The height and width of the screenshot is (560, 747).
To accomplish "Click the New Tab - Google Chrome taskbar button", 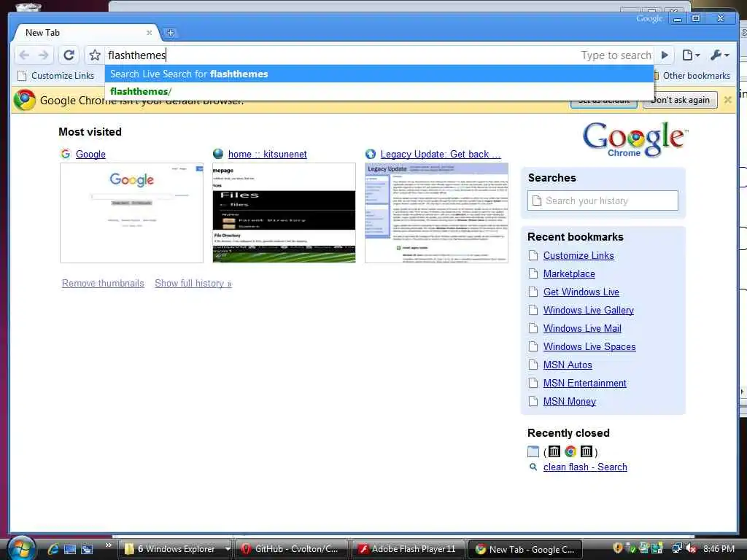I will click(x=525, y=549).
